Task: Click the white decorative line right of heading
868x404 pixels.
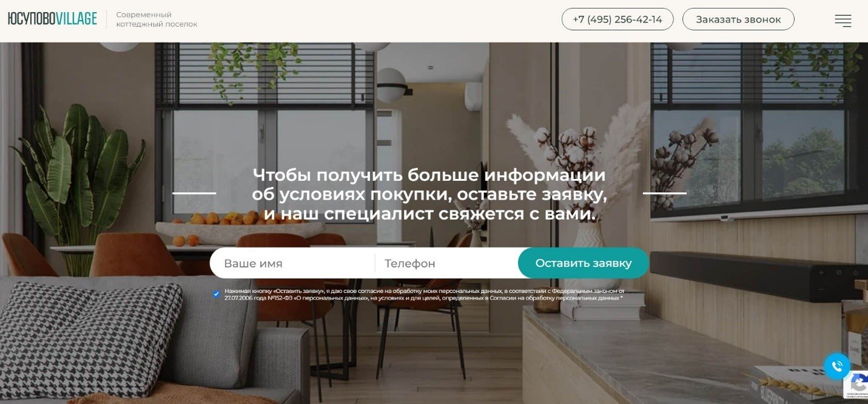Action: click(x=665, y=193)
